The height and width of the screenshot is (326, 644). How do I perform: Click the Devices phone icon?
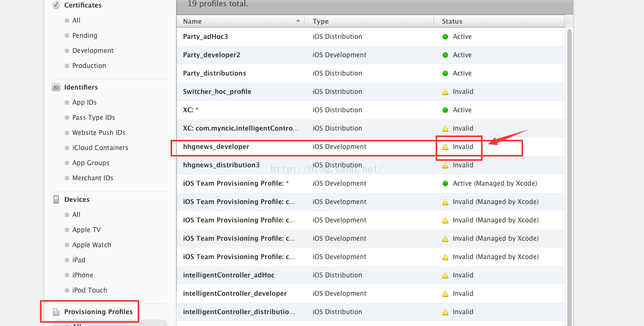pos(56,200)
